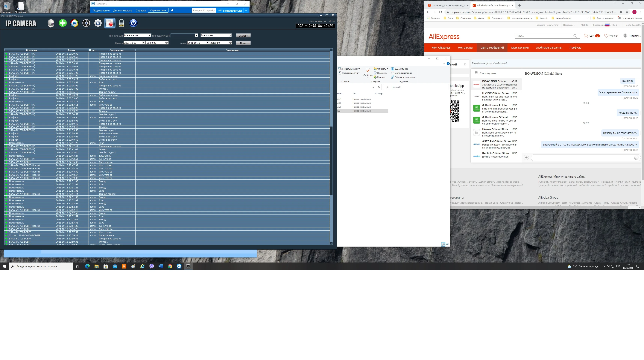
Task: Click the event log icon
Action: (x=110, y=23)
